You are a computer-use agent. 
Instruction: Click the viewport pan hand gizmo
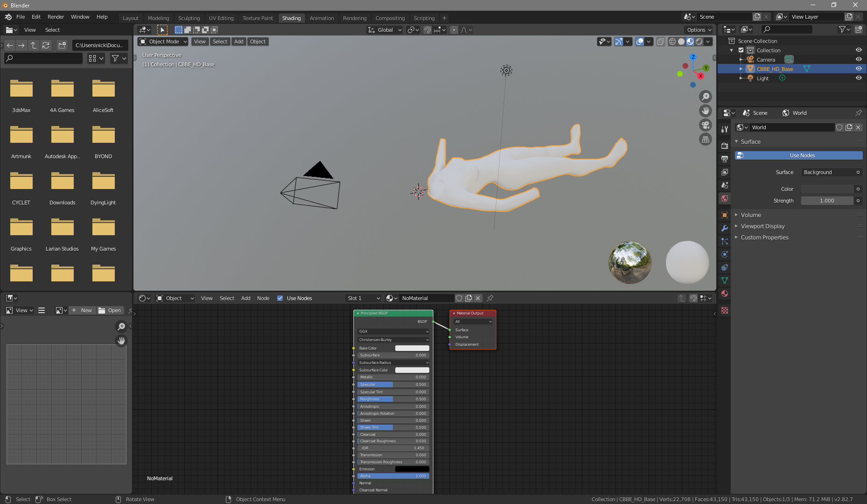[x=706, y=111]
